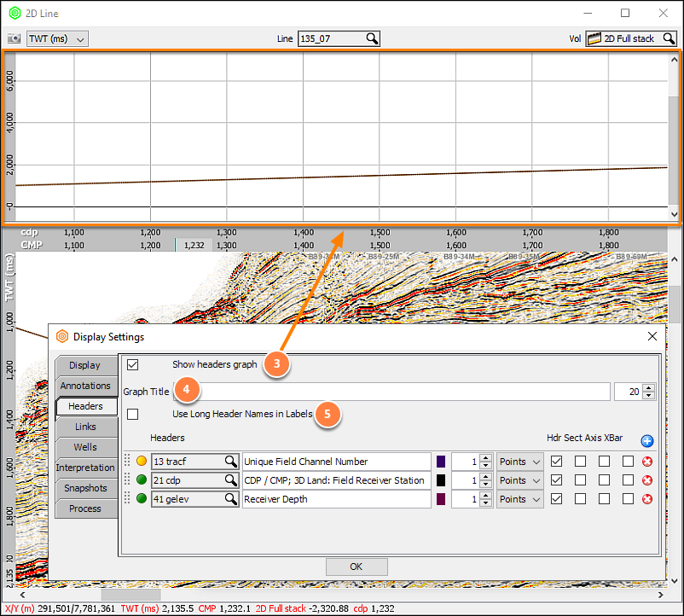Add a new header with blue plus icon
The height and width of the screenshot is (616, 684).
647,441
